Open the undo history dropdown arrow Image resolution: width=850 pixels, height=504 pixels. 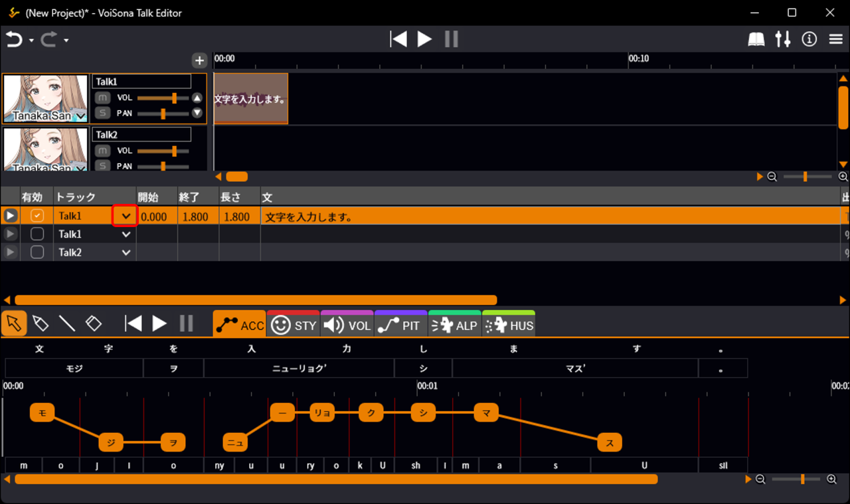click(31, 41)
